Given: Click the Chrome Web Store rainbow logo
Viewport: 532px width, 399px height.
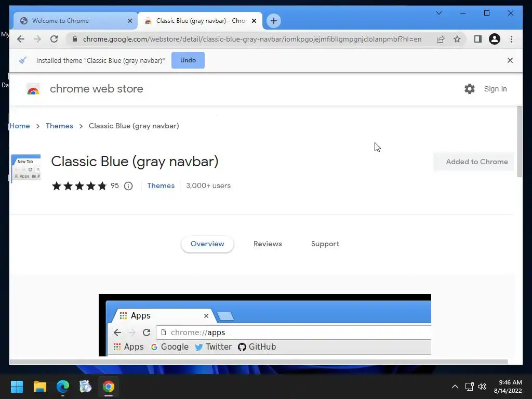Looking at the screenshot, I should pos(33,89).
